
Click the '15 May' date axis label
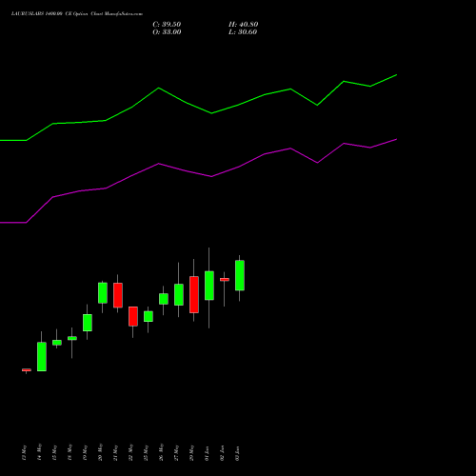click(54, 452)
